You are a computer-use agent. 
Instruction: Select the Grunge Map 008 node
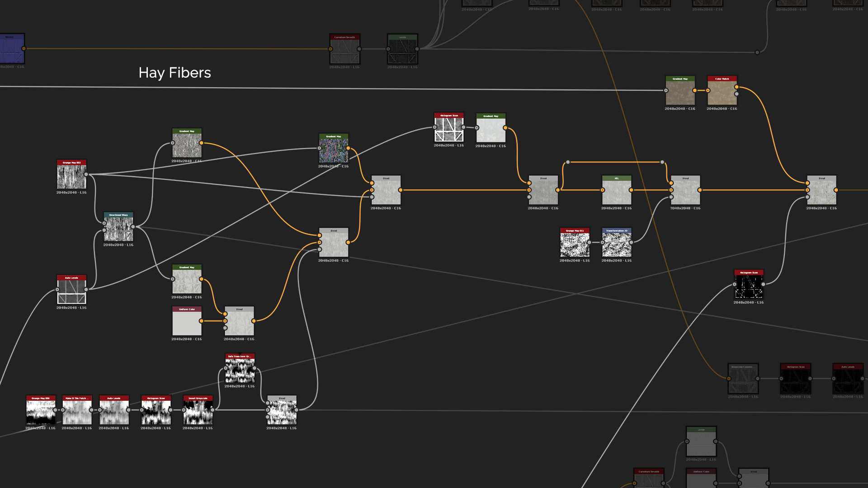coord(41,412)
